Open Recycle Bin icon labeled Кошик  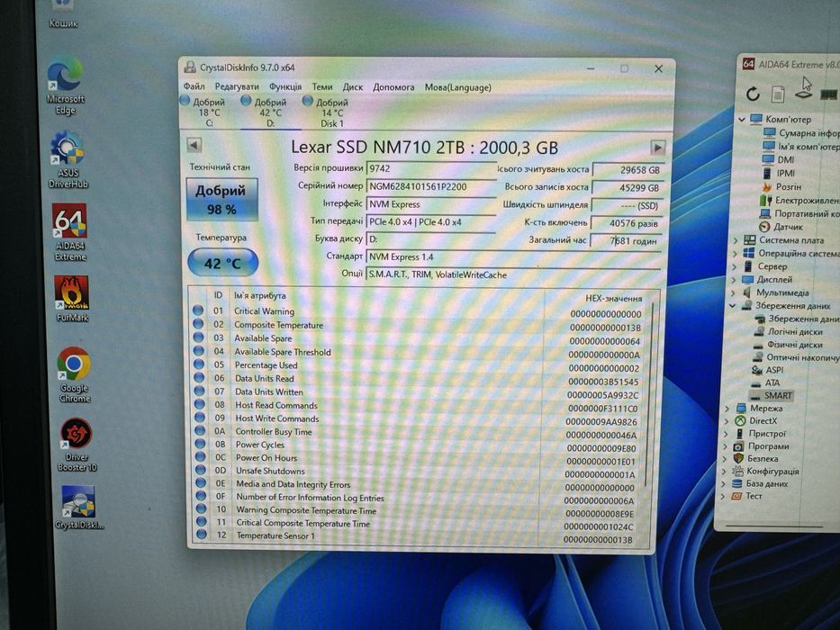(x=63, y=14)
